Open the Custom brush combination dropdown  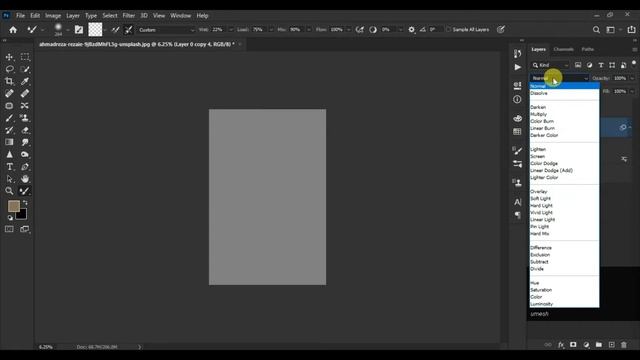(x=167, y=30)
